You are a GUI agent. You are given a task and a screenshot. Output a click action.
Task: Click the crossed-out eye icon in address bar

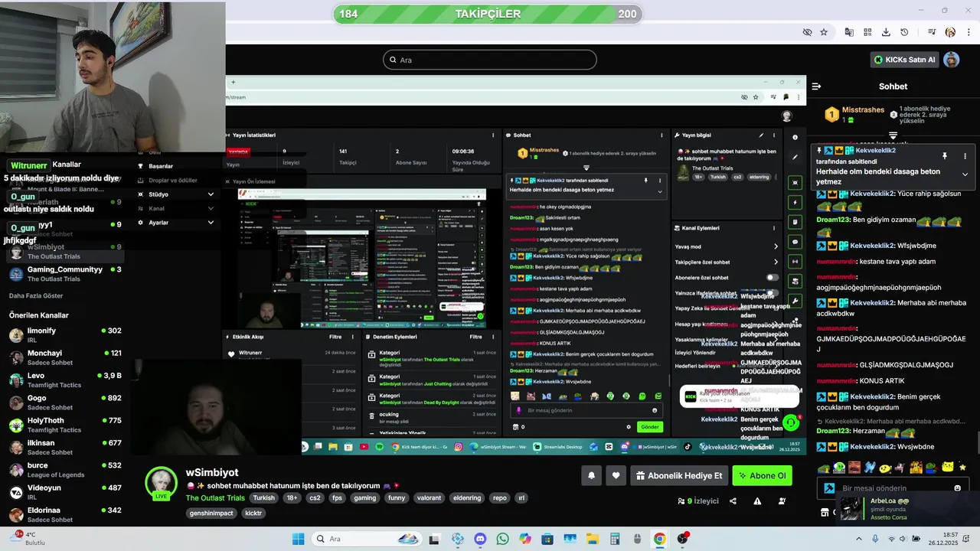coord(807,32)
